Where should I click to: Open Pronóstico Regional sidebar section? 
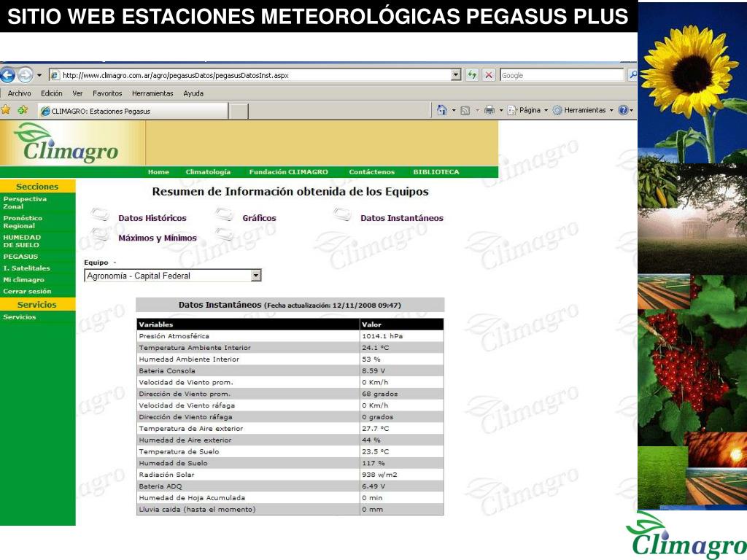[x=23, y=222]
